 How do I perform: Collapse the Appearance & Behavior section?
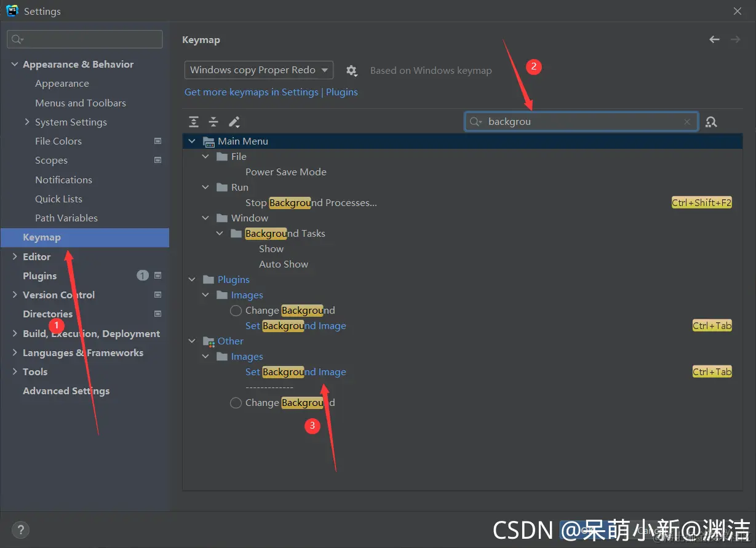15,65
